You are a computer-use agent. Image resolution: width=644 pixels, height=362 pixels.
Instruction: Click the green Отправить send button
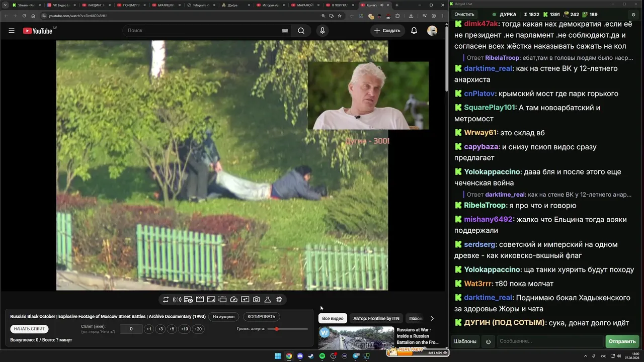pos(622,341)
